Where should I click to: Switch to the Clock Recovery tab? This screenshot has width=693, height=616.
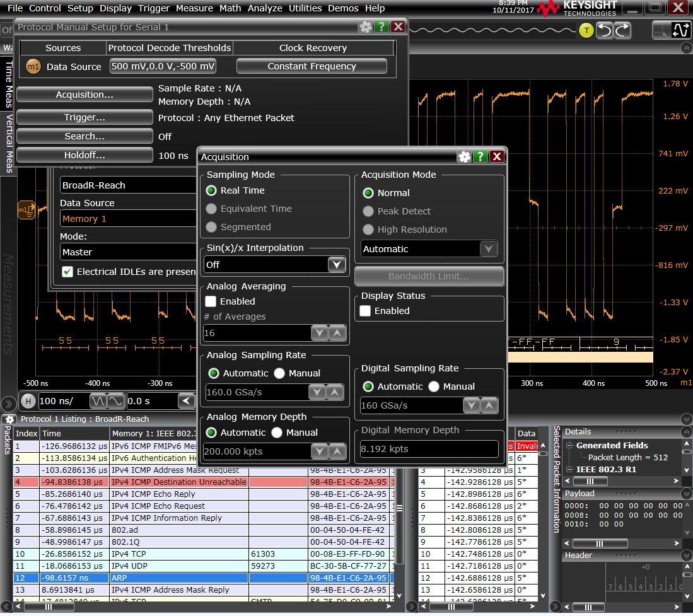313,47
